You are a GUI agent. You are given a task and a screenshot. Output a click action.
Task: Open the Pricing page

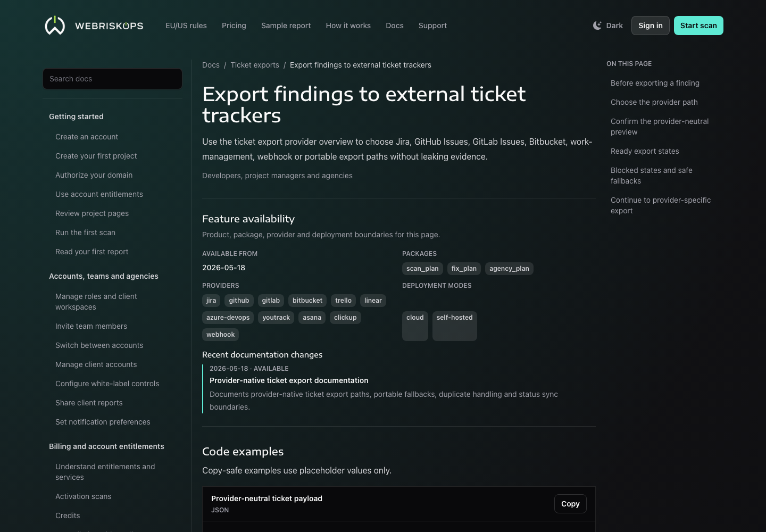(234, 26)
